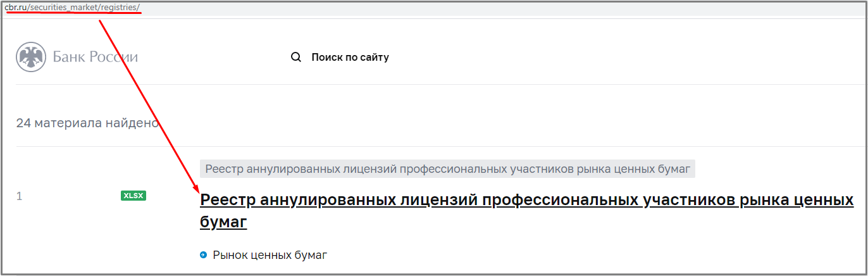Image resolution: width=868 pixels, height=276 pixels.
Task: Follow the Рынок ценных бумаг category link
Action: pos(270,255)
